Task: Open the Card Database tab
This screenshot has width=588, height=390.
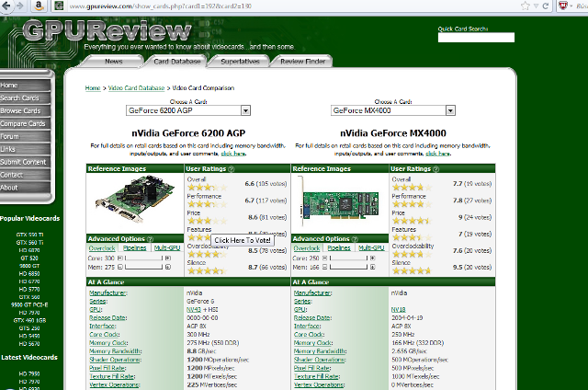Action: point(177,62)
